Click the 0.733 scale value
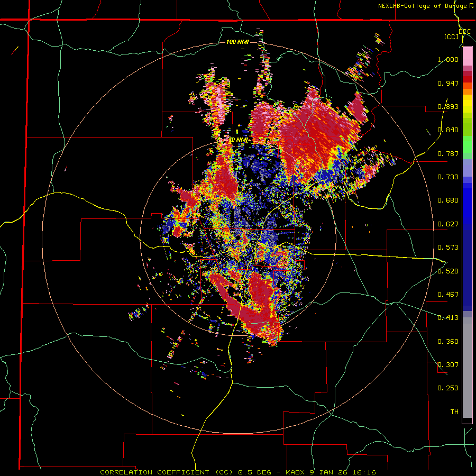 click(448, 177)
